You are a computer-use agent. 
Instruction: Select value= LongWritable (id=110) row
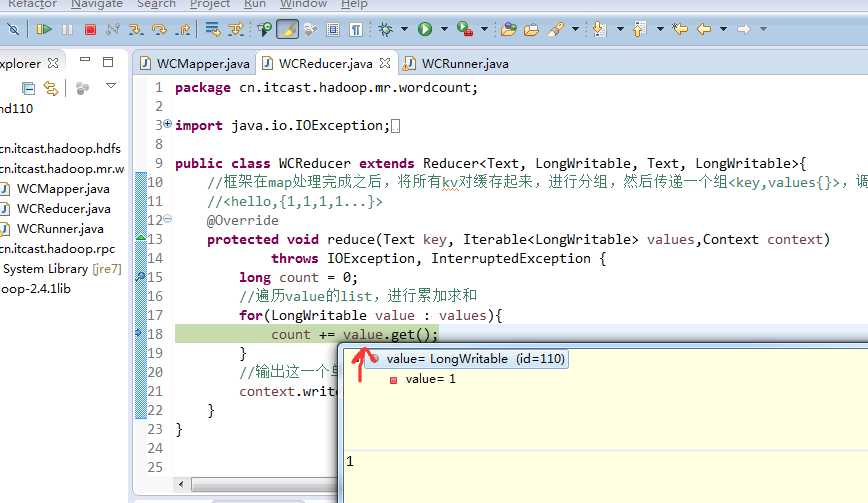pyautogui.click(x=467, y=359)
